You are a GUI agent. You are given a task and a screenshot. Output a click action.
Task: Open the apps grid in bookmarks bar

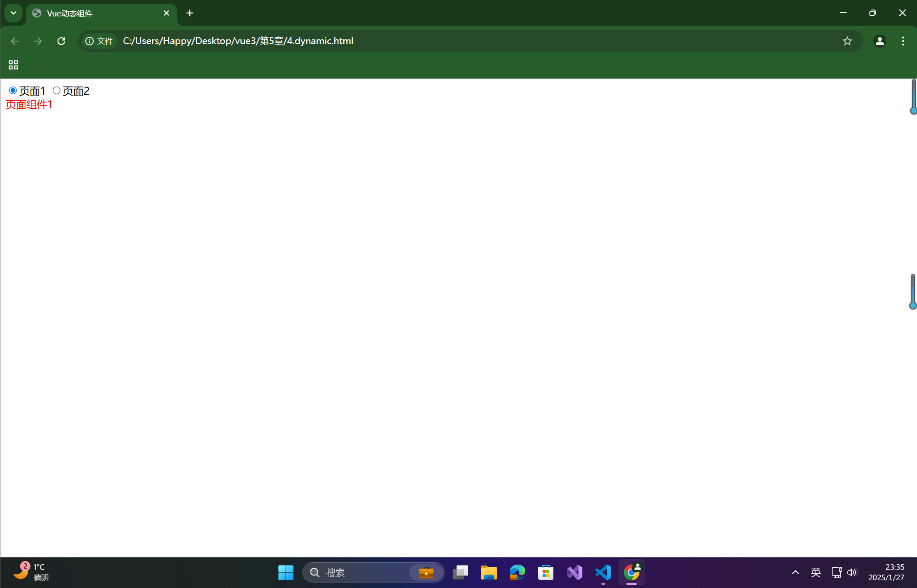[x=13, y=65]
